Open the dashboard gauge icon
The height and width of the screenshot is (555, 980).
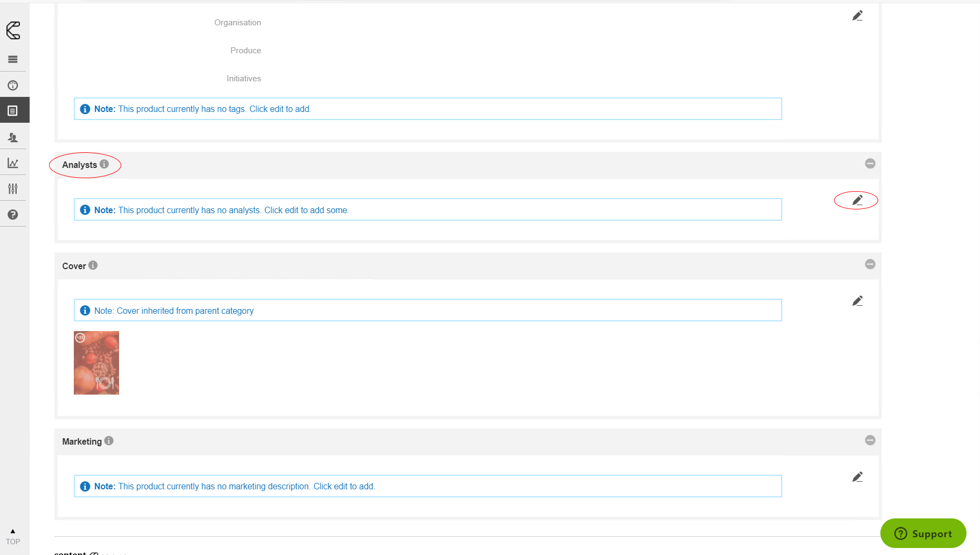[13, 85]
